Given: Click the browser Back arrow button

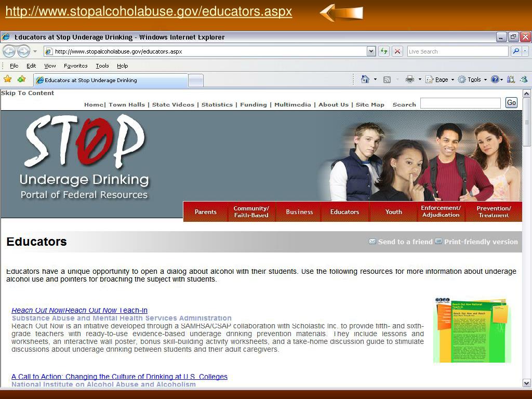Looking at the screenshot, I should [x=9, y=51].
